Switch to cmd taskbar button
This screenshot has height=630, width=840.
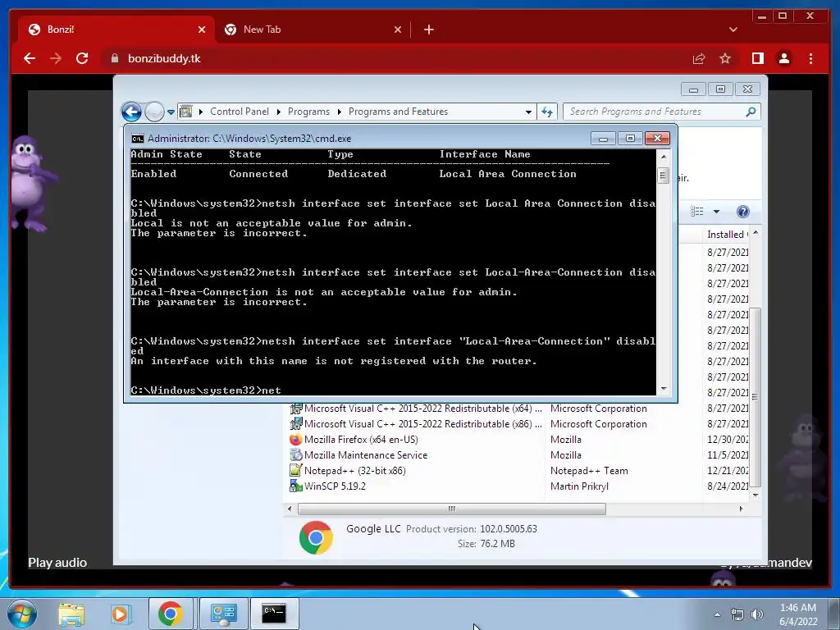pos(274,614)
